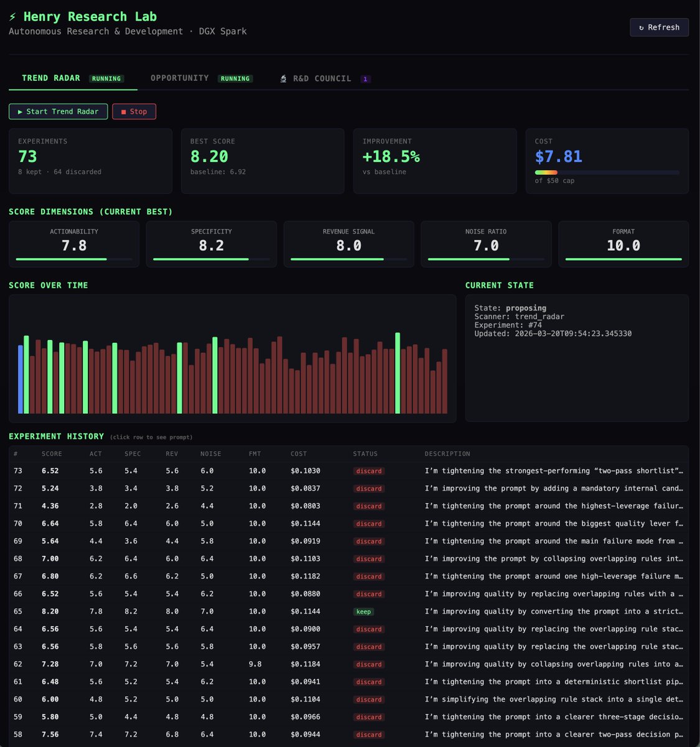This screenshot has height=747, width=700.
Task: Click the Refresh button
Action: pyautogui.click(x=659, y=27)
